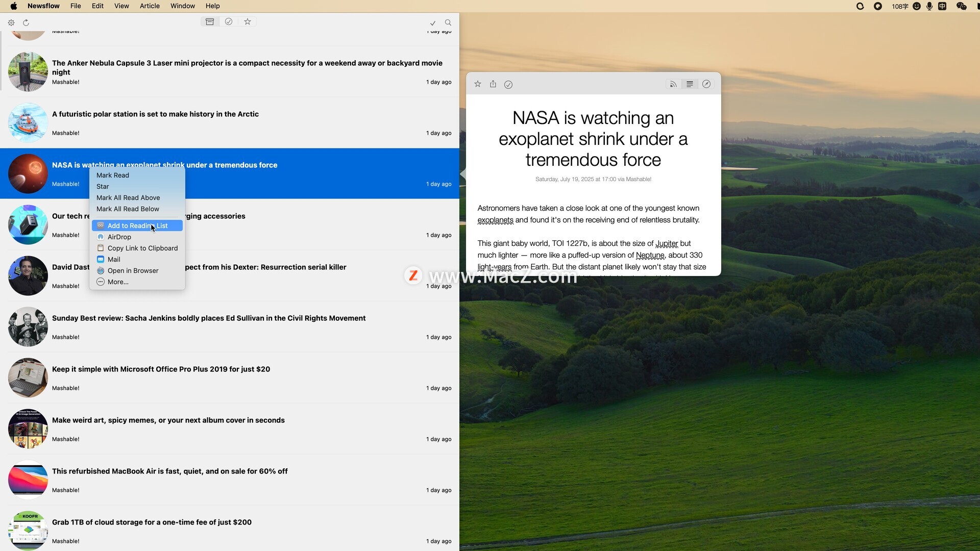This screenshot has width=980, height=551.
Task: Follow light-years link in article
Action: (494, 267)
